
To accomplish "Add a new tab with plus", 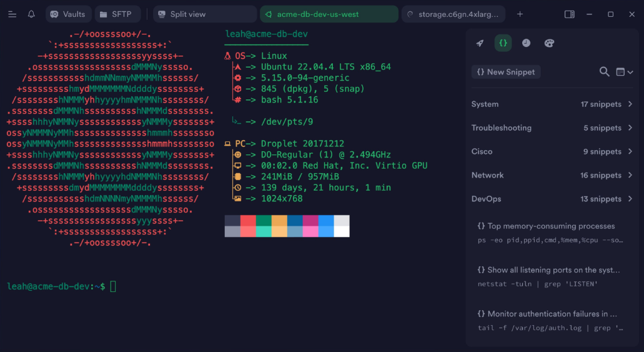I will click(520, 14).
